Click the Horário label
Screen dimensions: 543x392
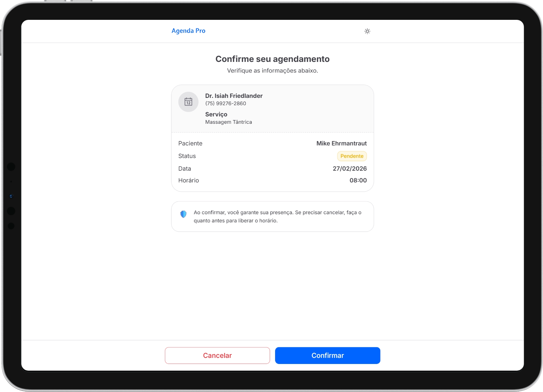coord(189,180)
